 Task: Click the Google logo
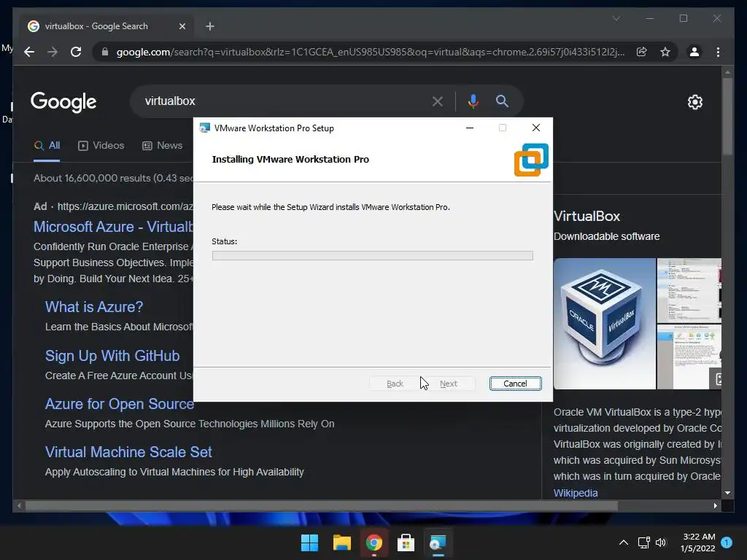pyautogui.click(x=63, y=101)
